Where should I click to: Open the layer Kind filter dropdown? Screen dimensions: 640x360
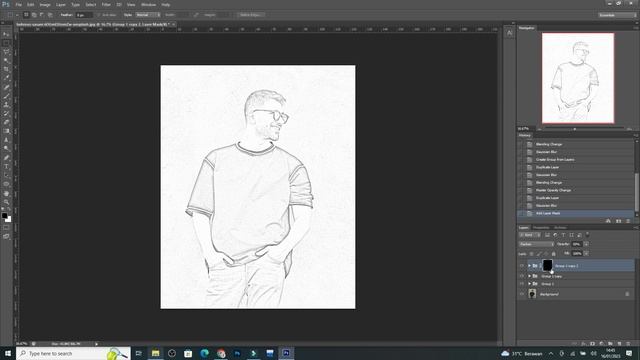pyautogui.click(x=530, y=235)
